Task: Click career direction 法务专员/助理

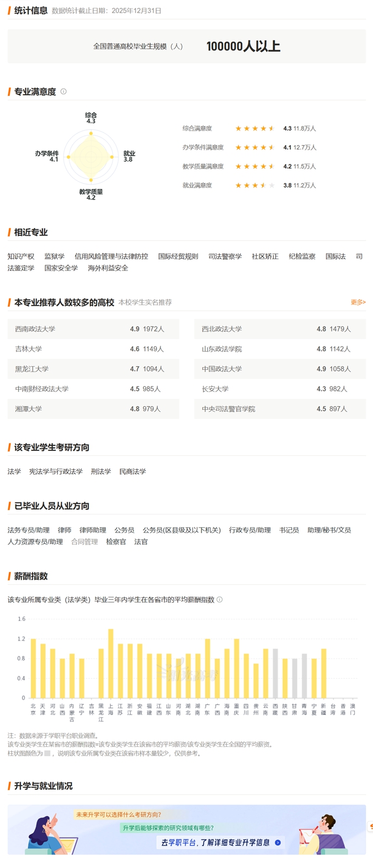Action: click(29, 530)
